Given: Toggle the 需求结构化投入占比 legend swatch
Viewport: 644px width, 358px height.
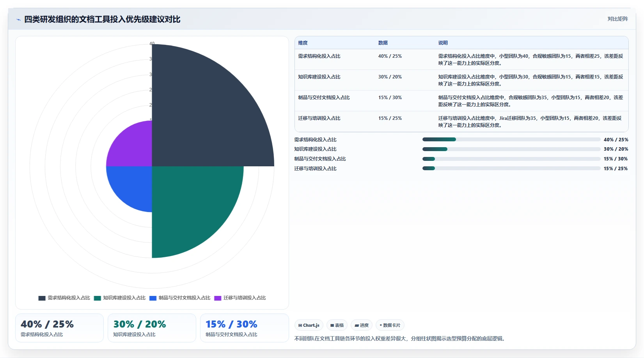Looking at the screenshot, I should click(42, 298).
